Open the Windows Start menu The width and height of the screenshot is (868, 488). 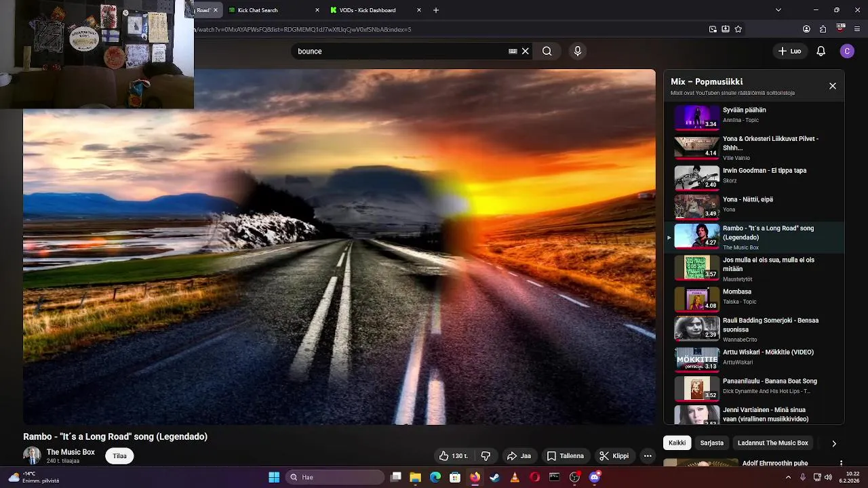click(x=274, y=477)
